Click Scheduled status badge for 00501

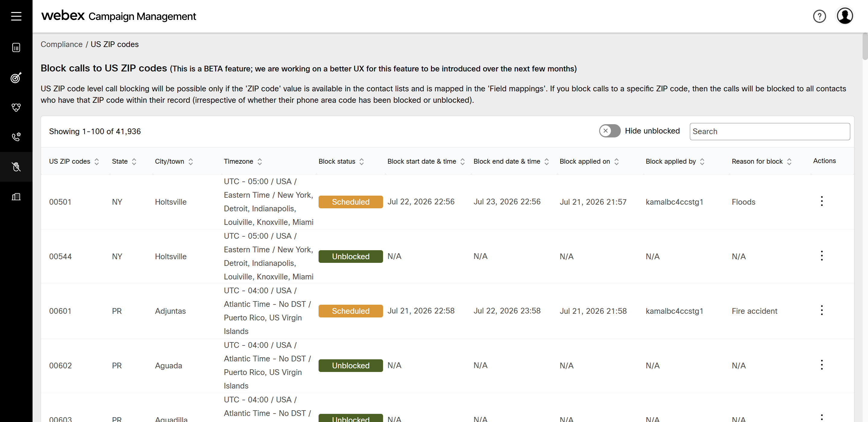pyautogui.click(x=351, y=202)
